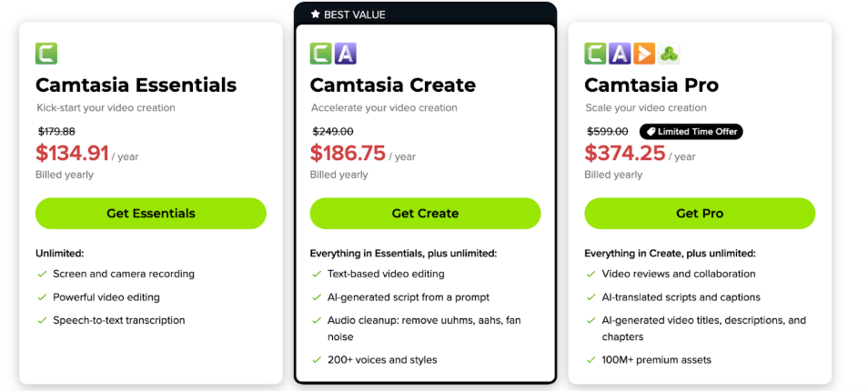
Task: Click the Limited Time Offer badge
Action: click(691, 132)
